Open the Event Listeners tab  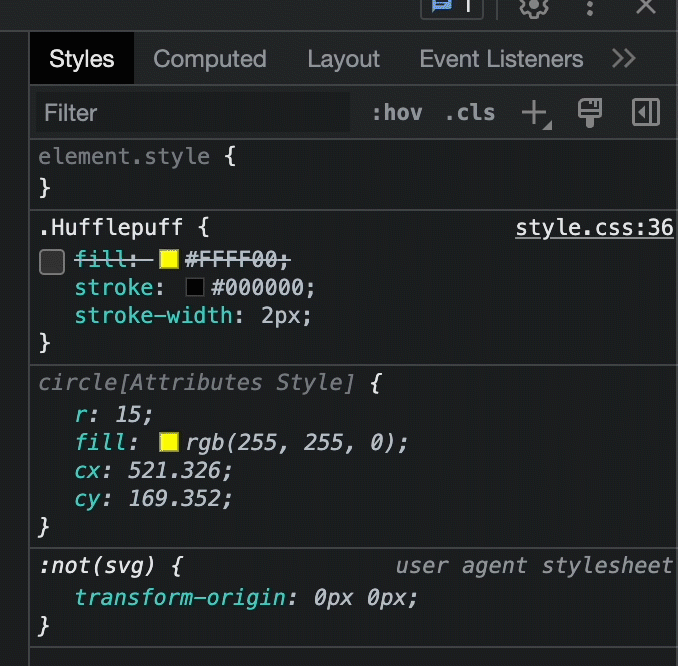click(x=501, y=59)
